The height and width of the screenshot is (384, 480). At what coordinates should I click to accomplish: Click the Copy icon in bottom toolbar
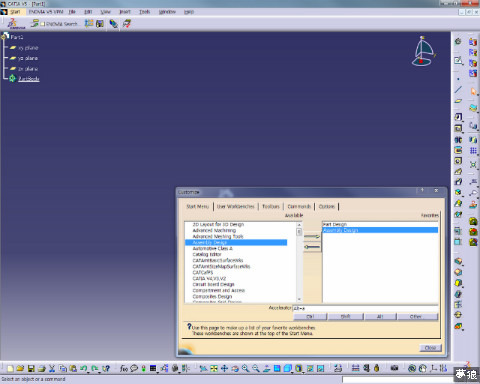[x=63, y=368]
